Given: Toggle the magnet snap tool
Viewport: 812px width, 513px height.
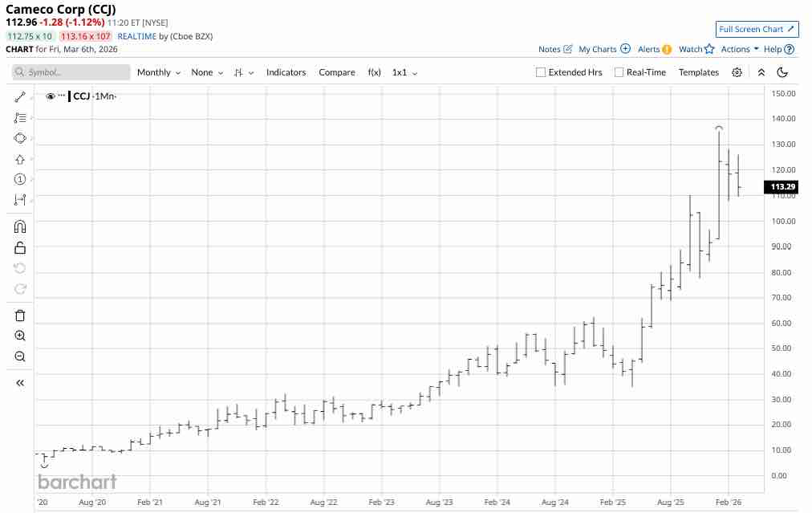Looking at the screenshot, I should pyautogui.click(x=20, y=226).
